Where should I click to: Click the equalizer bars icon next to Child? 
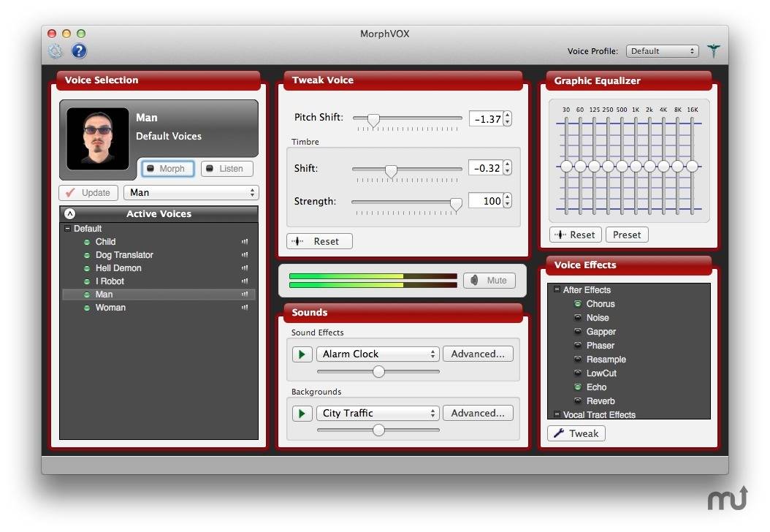pyautogui.click(x=245, y=242)
